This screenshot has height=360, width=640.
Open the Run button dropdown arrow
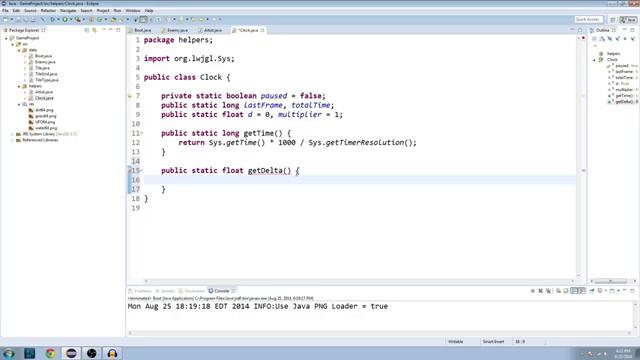point(71,20)
